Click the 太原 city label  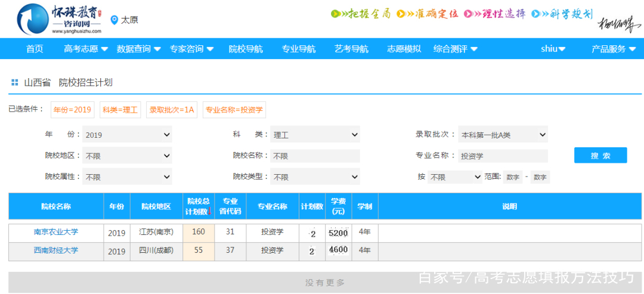tap(129, 20)
